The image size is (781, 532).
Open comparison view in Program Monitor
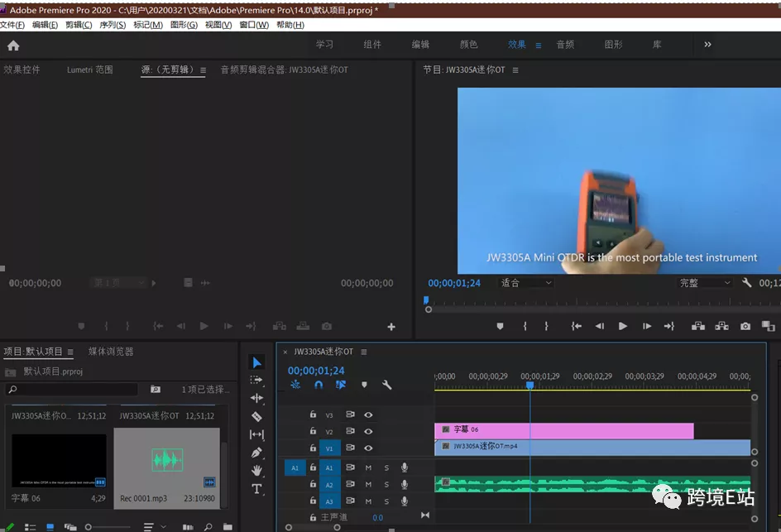(768, 326)
